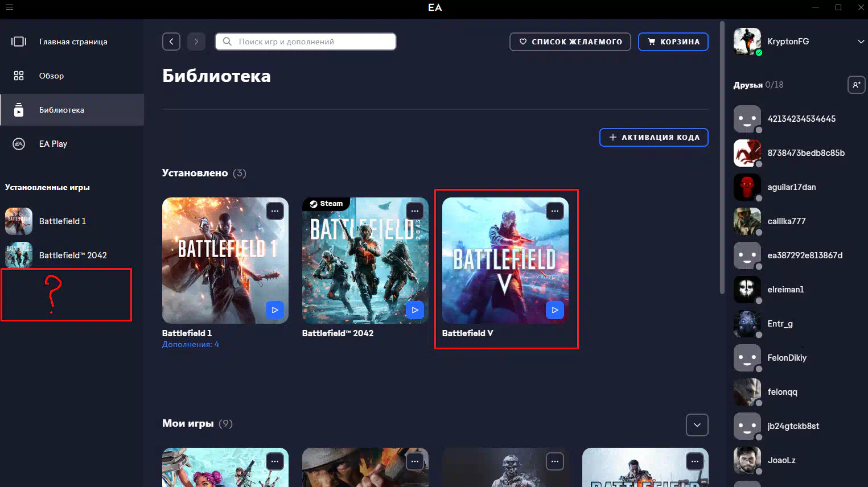The width and height of the screenshot is (868, 487).
Task: Open options on second Мои игры card
Action: click(x=415, y=461)
